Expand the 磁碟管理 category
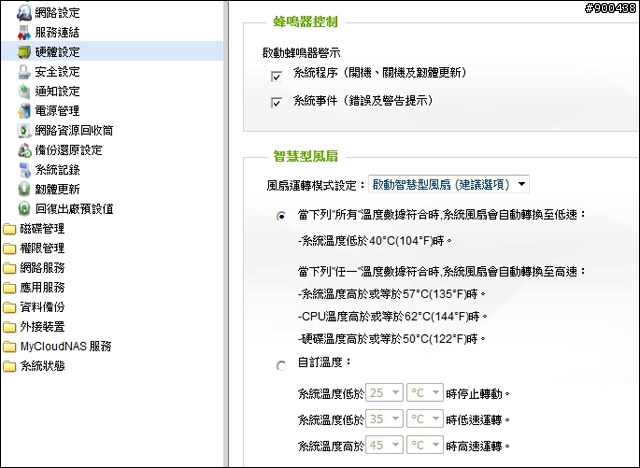640x468 pixels. [x=42, y=229]
